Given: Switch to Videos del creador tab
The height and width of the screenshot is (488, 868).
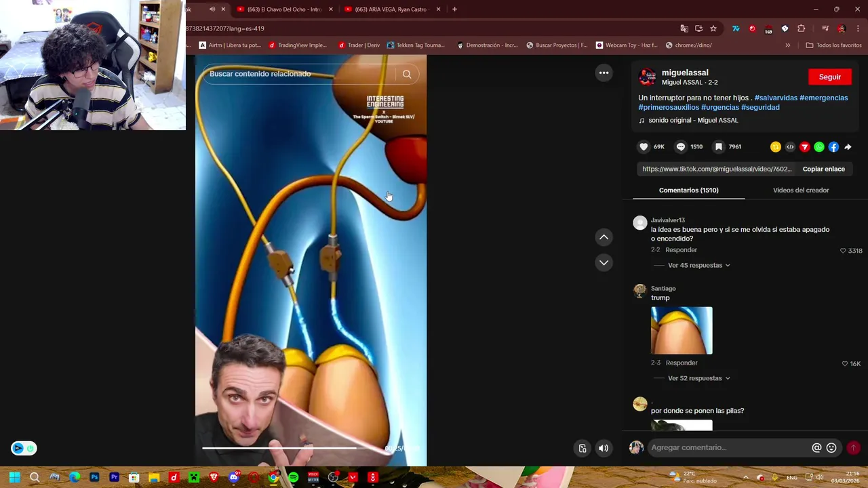Looking at the screenshot, I should (x=801, y=190).
